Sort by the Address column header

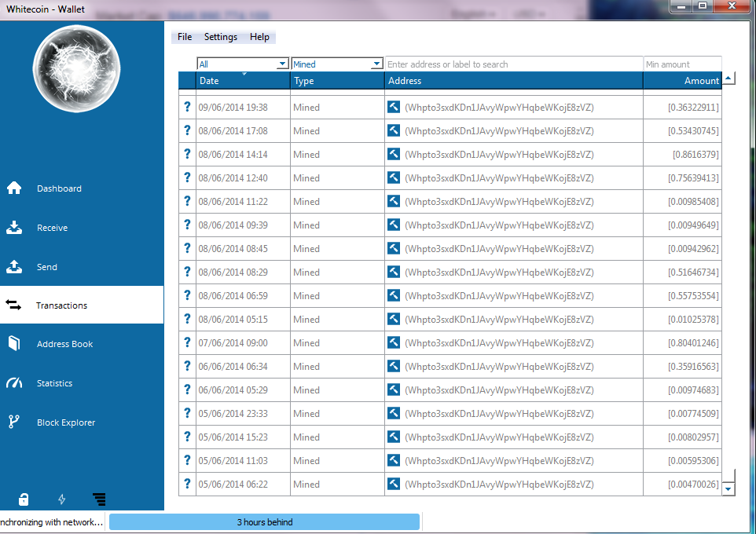pyautogui.click(x=514, y=80)
